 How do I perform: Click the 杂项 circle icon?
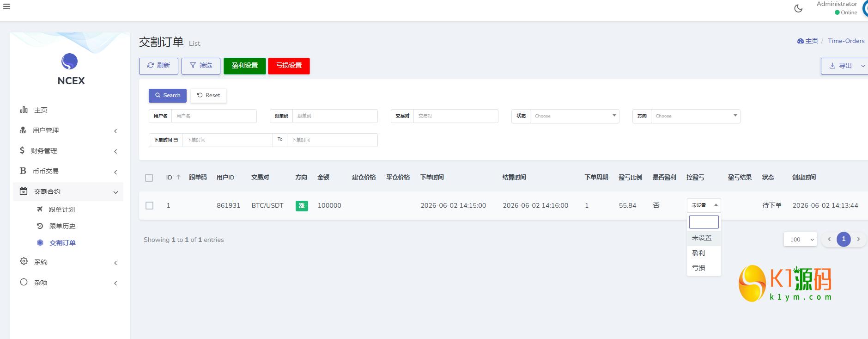click(24, 282)
